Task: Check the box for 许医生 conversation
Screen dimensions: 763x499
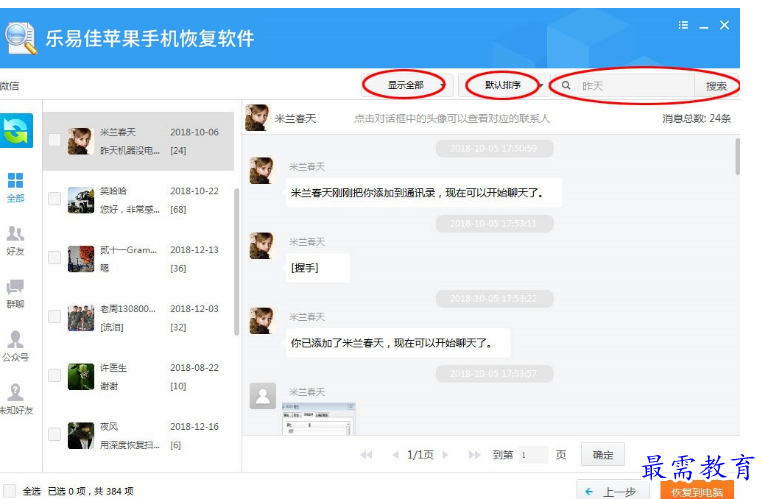Action: 54,375
